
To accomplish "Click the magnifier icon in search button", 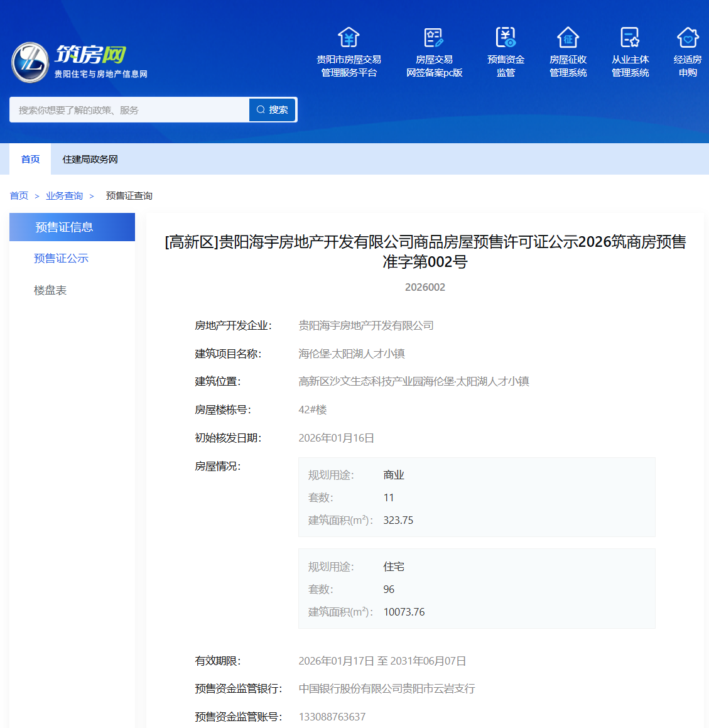I will (x=261, y=109).
